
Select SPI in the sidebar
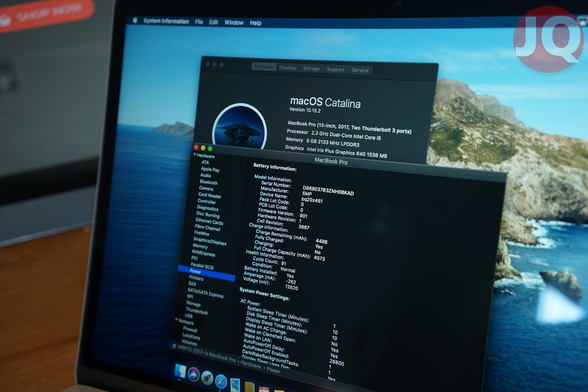190,296
